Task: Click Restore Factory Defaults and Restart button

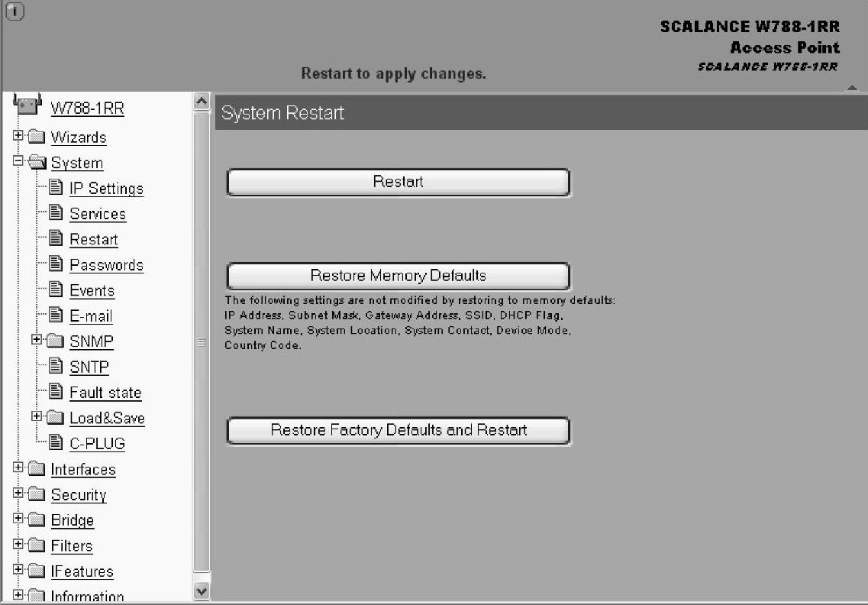Action: [x=398, y=430]
